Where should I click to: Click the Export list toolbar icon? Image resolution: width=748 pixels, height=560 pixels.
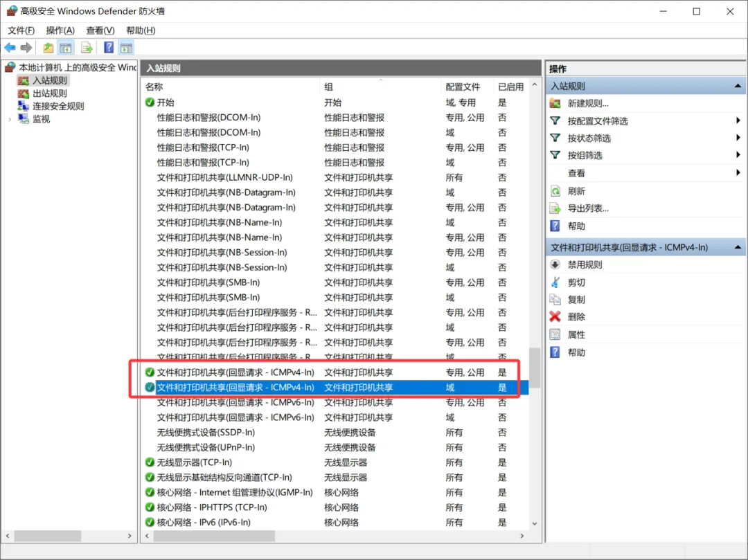tap(87, 48)
